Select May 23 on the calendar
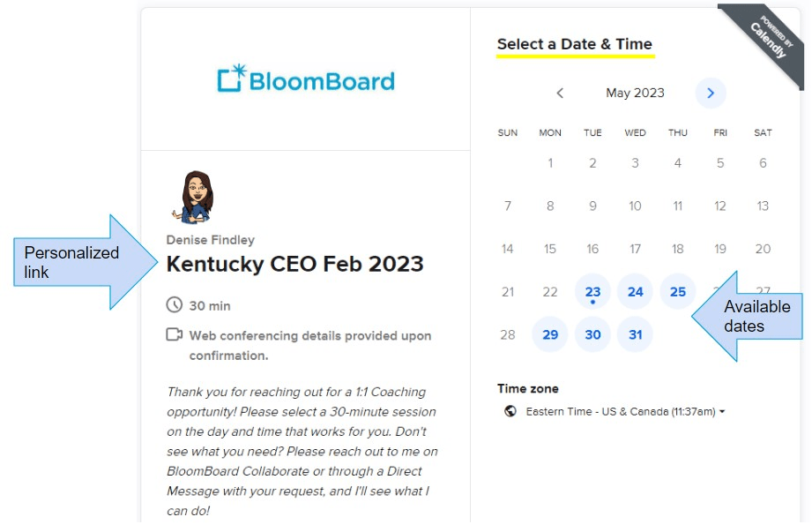 point(592,292)
